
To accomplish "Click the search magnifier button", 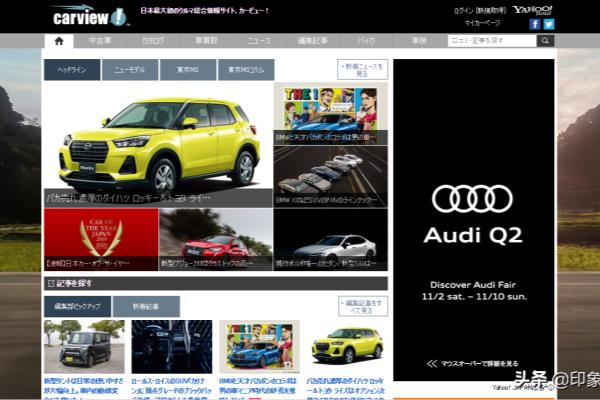I will point(545,41).
